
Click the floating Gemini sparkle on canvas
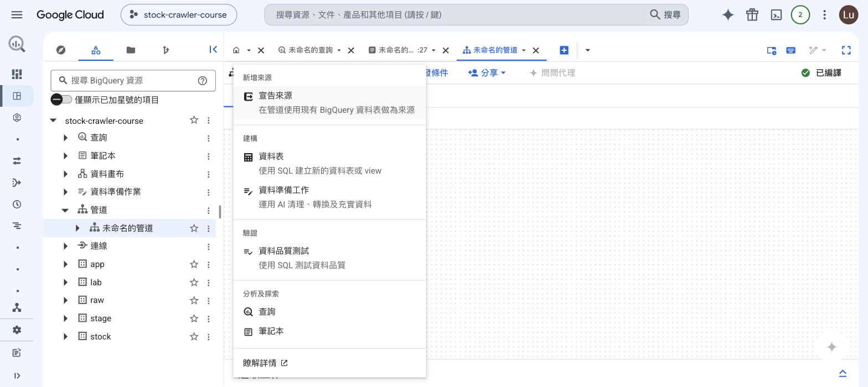(831, 347)
